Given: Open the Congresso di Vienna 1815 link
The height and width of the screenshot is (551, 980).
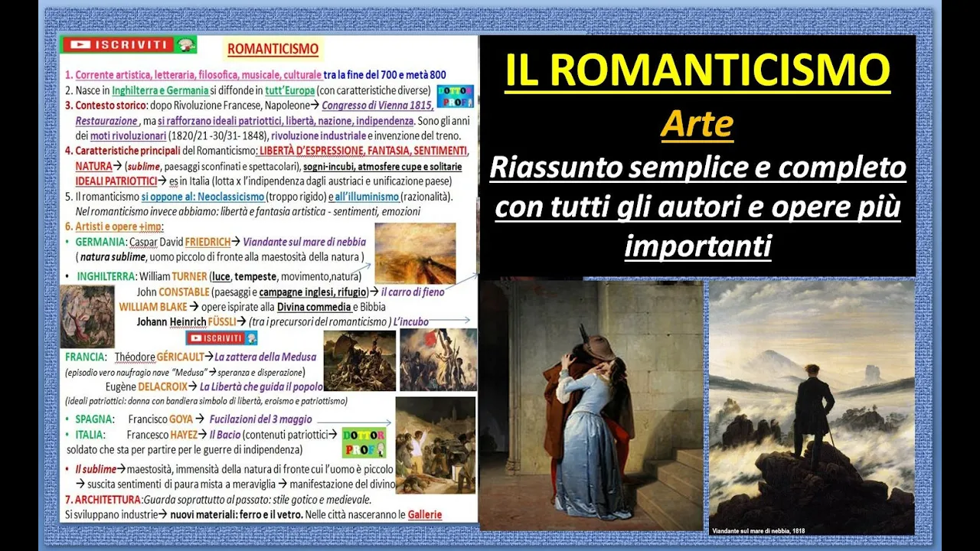Looking at the screenshot, I should 377,106.
